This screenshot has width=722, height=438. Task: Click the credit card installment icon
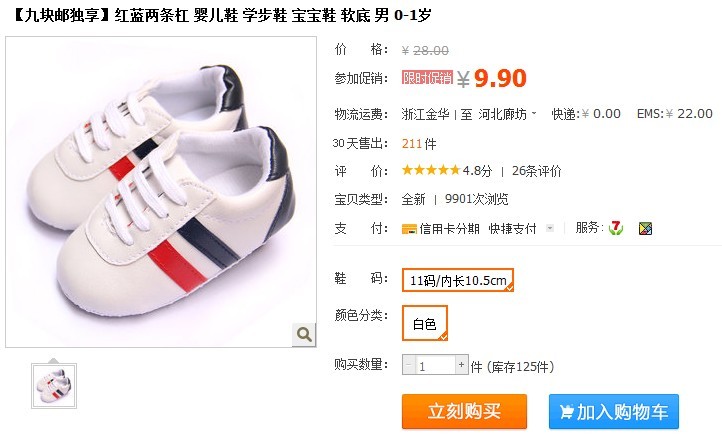409,229
